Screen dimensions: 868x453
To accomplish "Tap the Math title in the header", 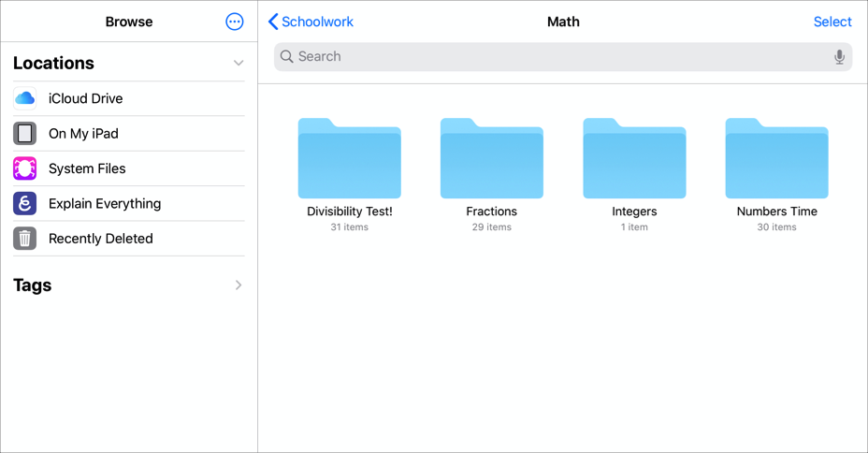I will pos(563,22).
